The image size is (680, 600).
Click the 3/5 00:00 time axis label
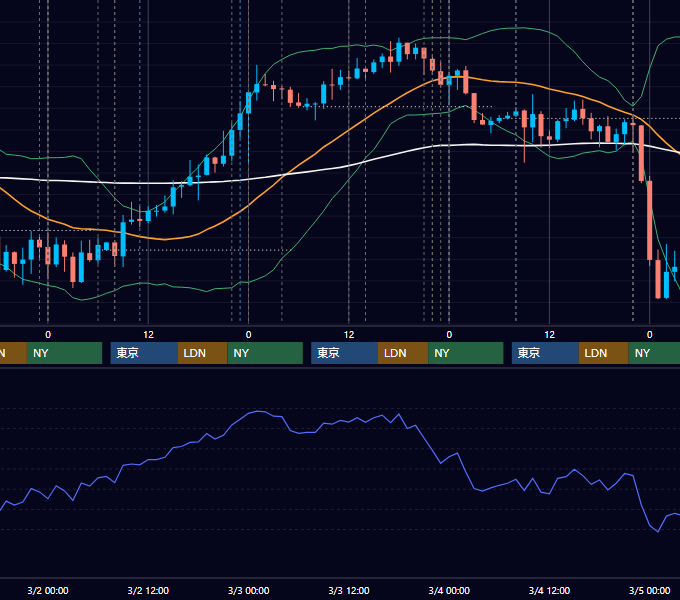649,590
